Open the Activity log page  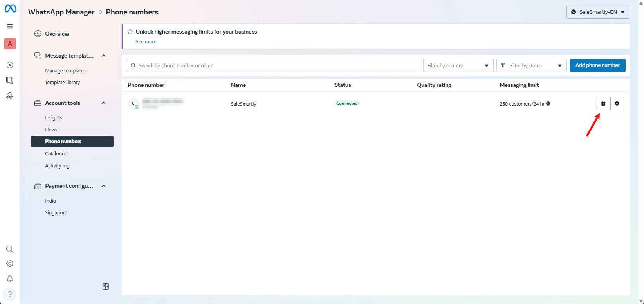[57, 166]
